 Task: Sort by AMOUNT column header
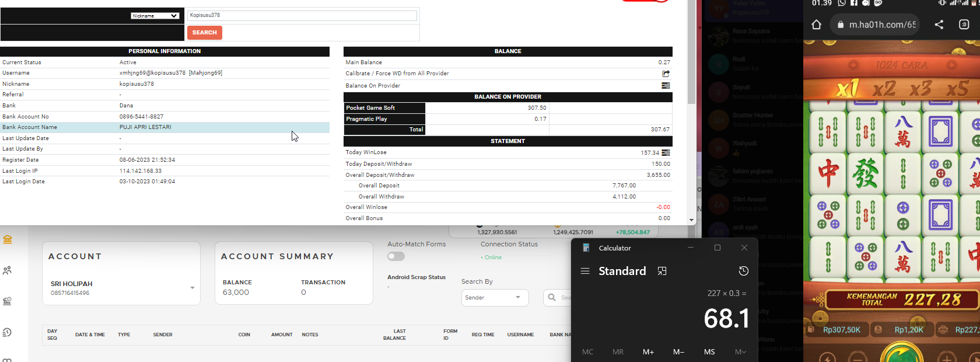[282, 335]
